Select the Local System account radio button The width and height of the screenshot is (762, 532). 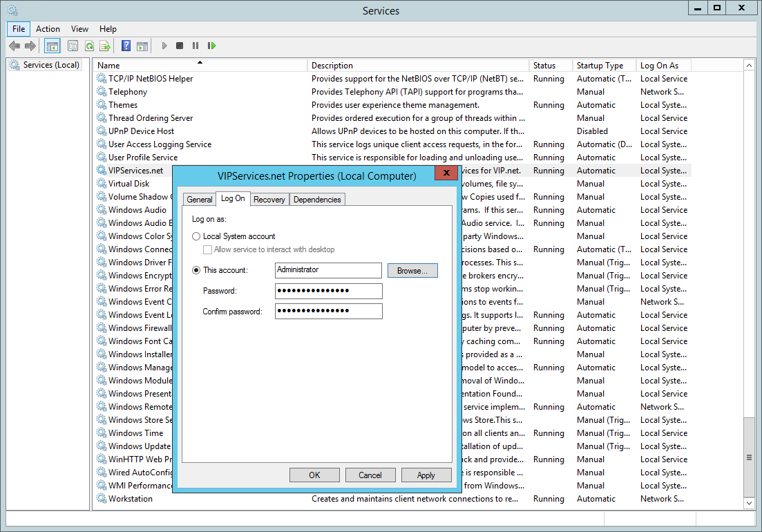pyautogui.click(x=196, y=236)
